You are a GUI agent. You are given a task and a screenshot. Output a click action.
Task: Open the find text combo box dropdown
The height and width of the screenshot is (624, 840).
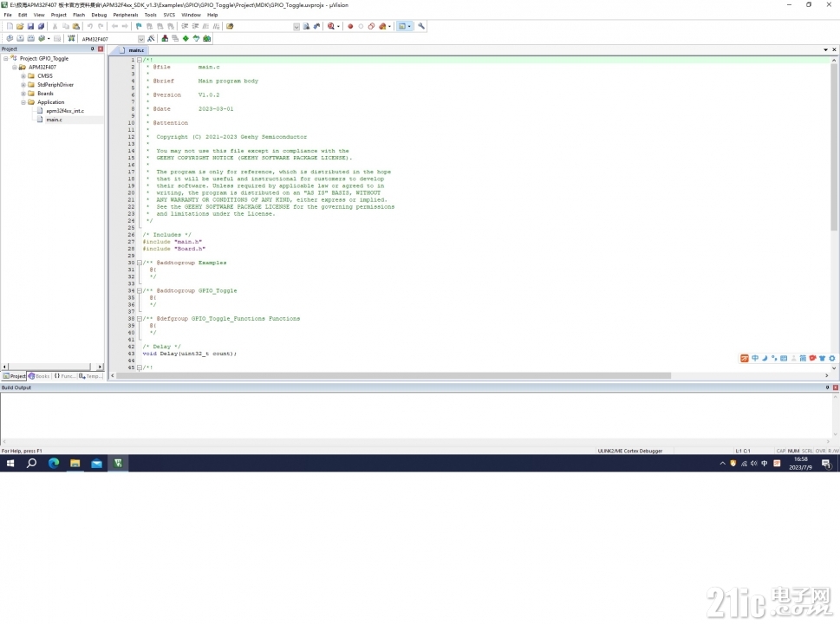pos(296,27)
